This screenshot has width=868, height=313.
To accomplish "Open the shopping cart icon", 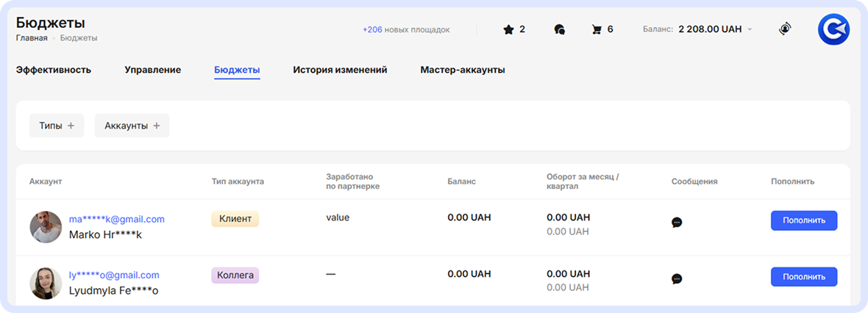I will pyautogui.click(x=597, y=29).
